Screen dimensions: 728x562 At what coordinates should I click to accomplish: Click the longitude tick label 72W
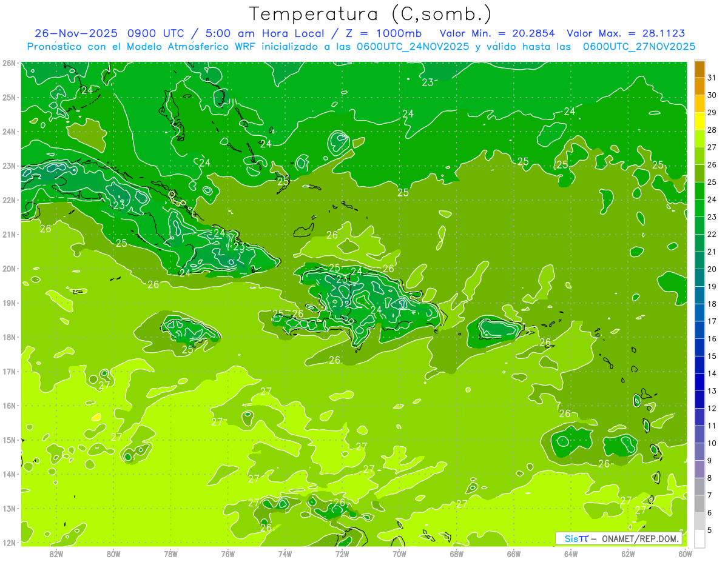click(342, 553)
